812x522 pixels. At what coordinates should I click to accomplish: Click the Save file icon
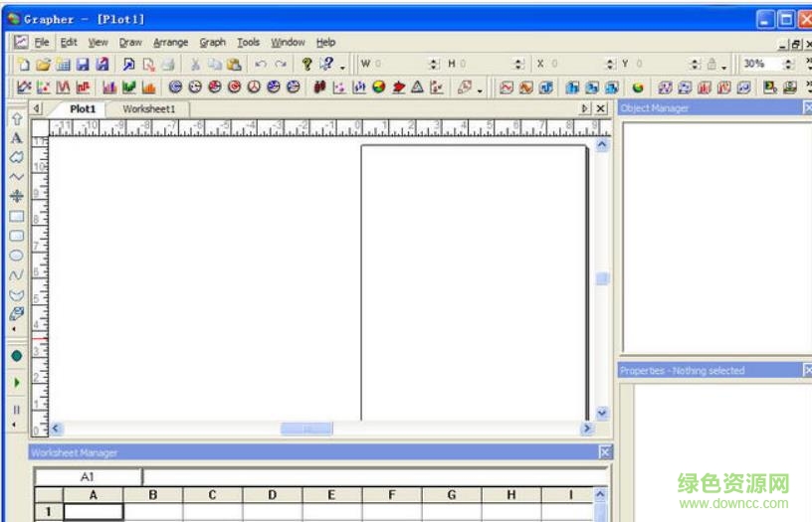83,65
